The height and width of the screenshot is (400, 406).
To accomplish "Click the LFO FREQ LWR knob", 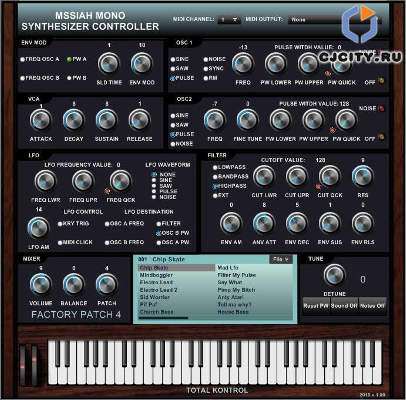I will (45, 181).
